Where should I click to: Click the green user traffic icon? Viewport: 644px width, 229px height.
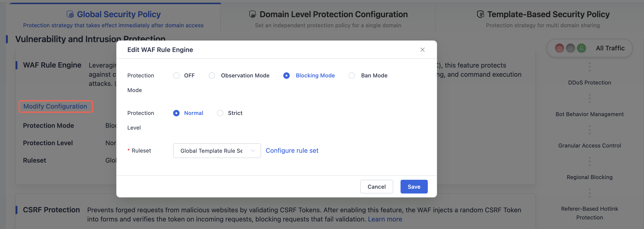point(581,48)
